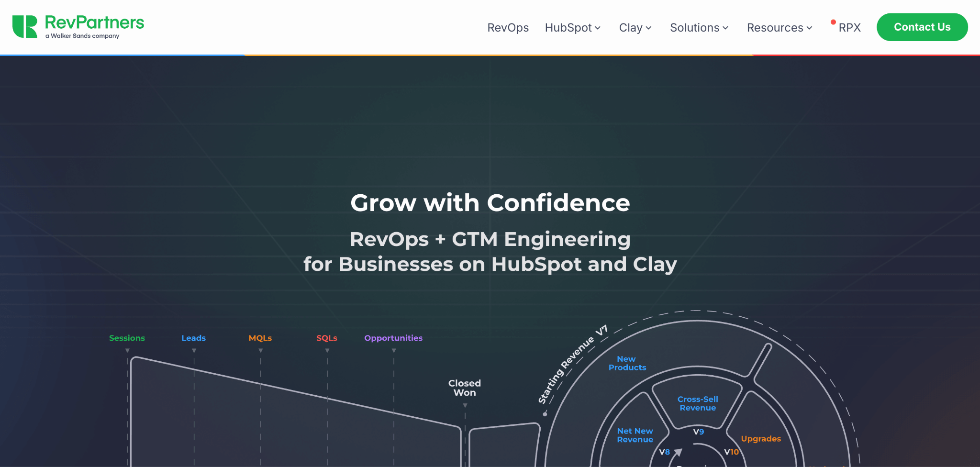Open the HubSpot menu item
This screenshot has height=467, width=980.
(x=568, y=28)
